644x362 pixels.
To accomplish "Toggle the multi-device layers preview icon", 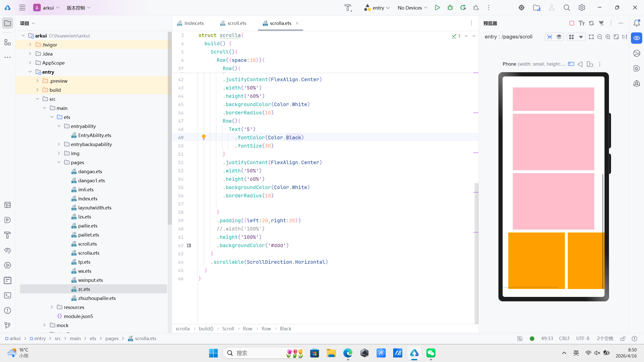I will point(559,37).
